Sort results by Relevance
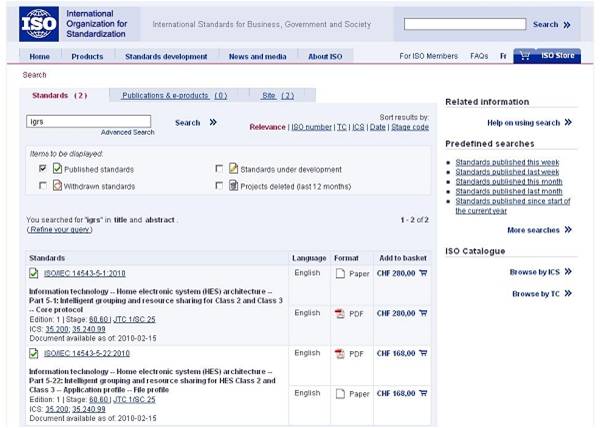602x428 pixels. click(268, 127)
